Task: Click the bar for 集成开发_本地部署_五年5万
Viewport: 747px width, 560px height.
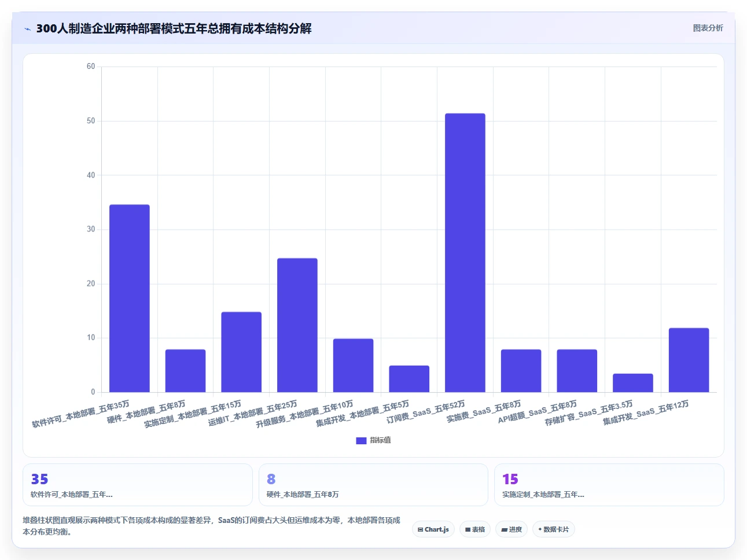Action: point(409,379)
